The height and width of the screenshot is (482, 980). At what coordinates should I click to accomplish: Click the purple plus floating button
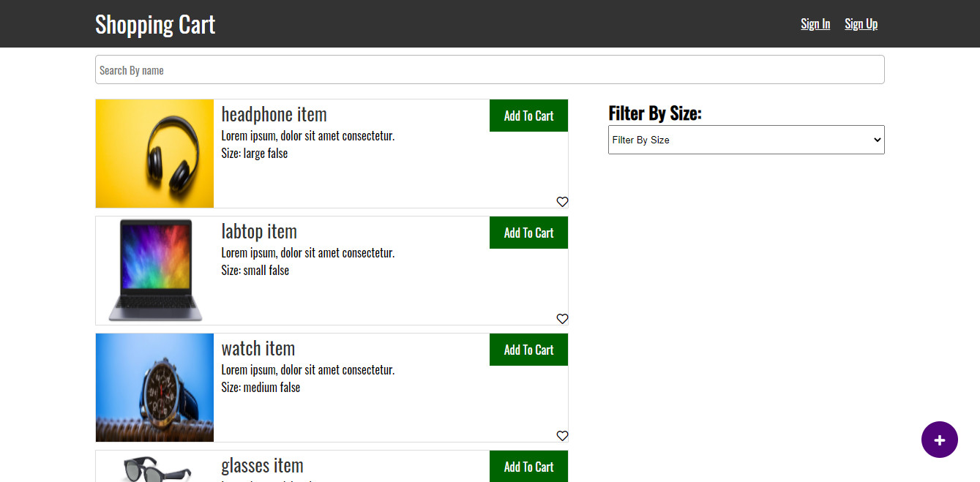pyautogui.click(x=939, y=440)
